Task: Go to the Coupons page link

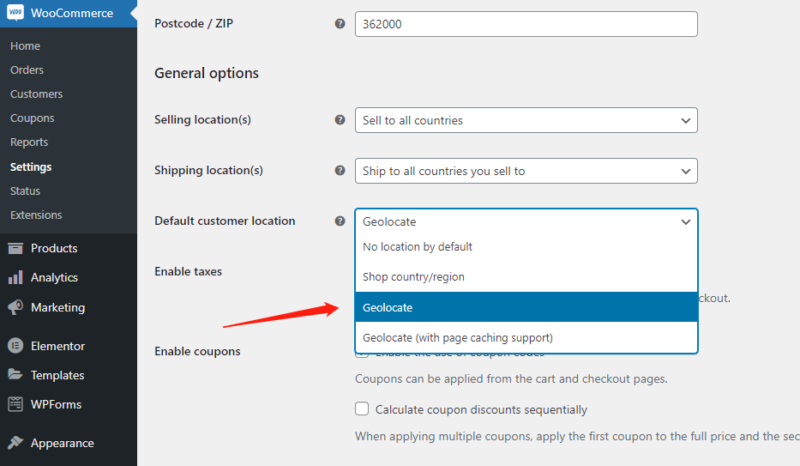Action: tap(32, 118)
